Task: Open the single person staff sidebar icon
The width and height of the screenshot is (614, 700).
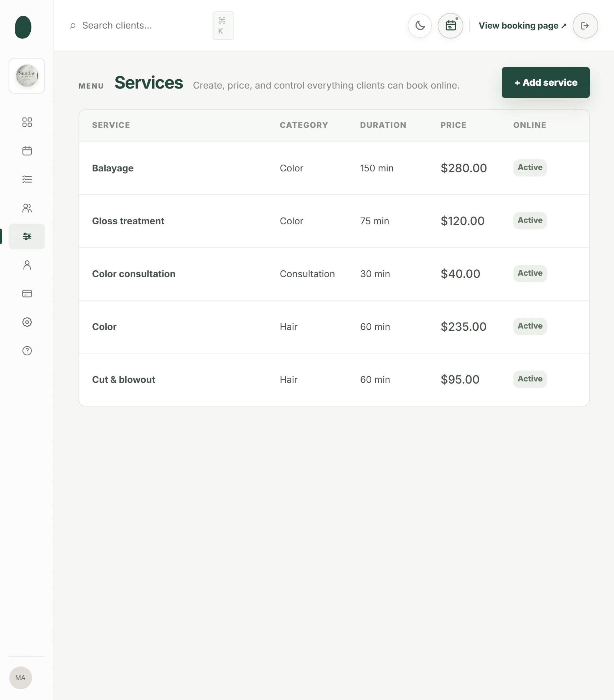Action: [x=27, y=265]
